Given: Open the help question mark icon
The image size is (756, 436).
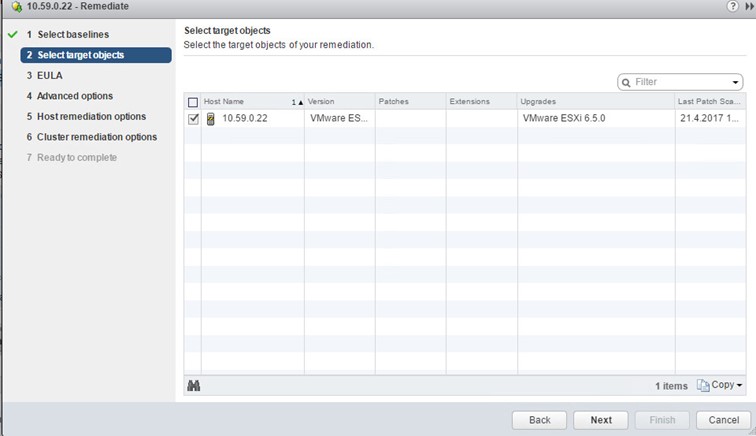Looking at the screenshot, I should [x=732, y=6].
